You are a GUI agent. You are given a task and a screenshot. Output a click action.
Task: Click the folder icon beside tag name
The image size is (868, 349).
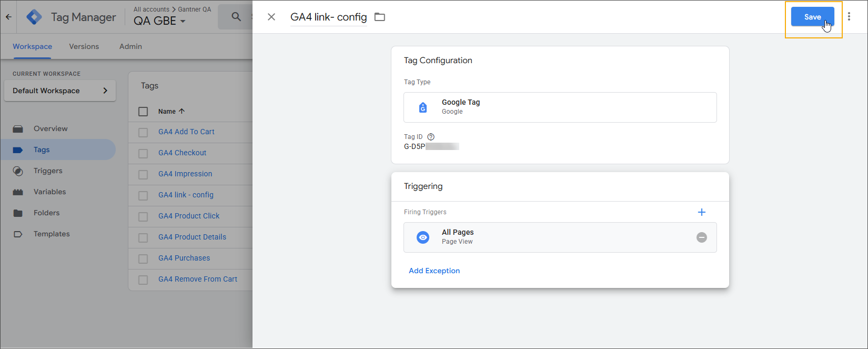coord(380,17)
